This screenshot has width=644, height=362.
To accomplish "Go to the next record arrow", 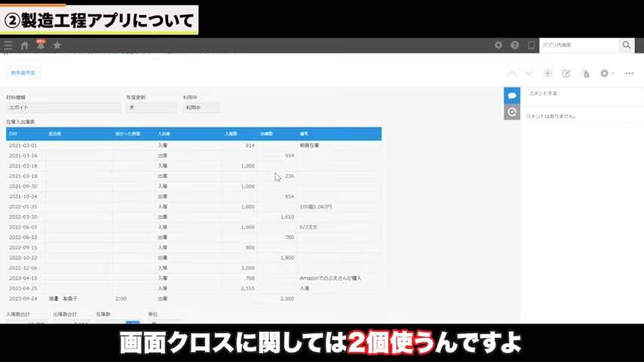I will point(528,74).
